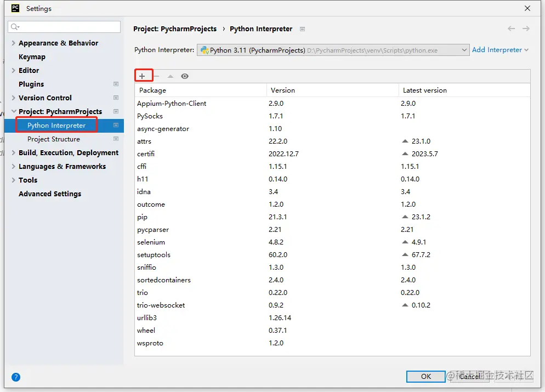The height and width of the screenshot is (392, 545).
Task: Select the outcome package row
Action: [332, 204]
